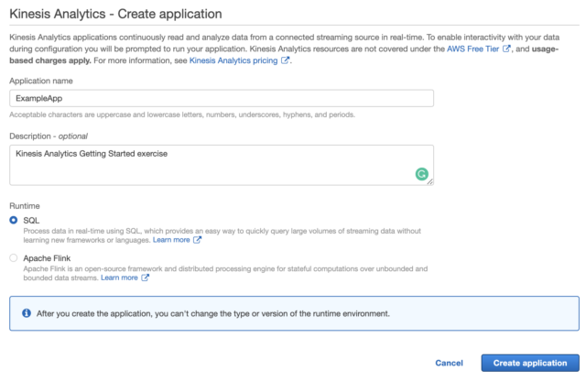Click external link icon beside AWS Free Tier
Screen dimensions: 586x392
[506, 49]
